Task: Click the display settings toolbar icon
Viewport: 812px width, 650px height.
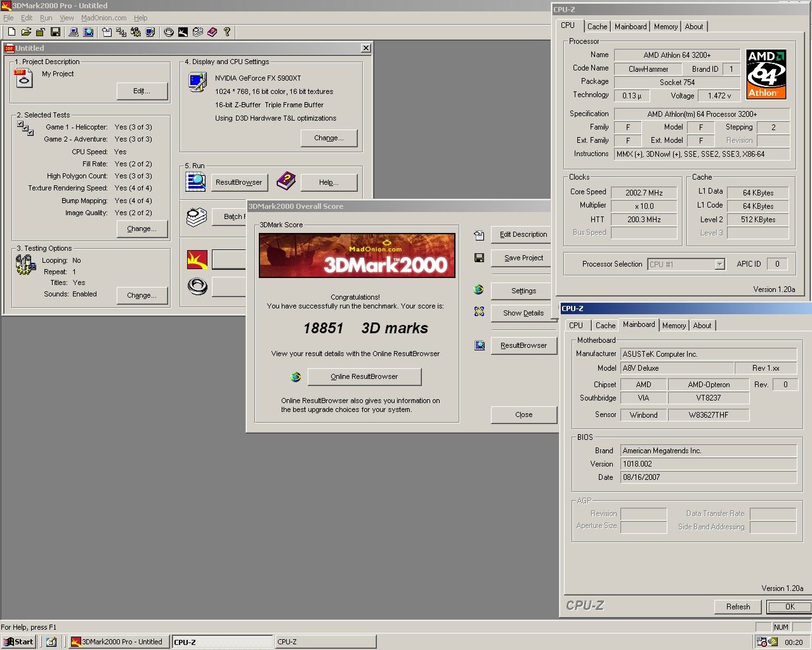Action: 150,32
